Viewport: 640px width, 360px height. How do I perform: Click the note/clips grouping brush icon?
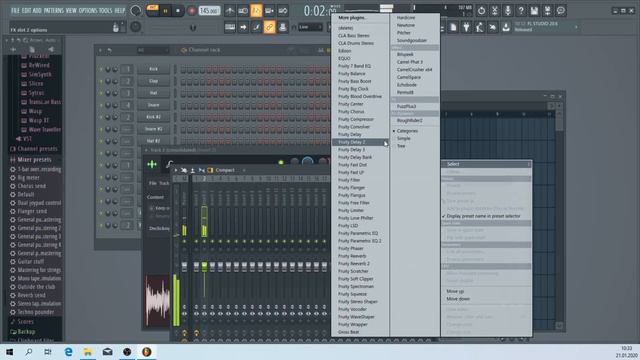point(256,27)
